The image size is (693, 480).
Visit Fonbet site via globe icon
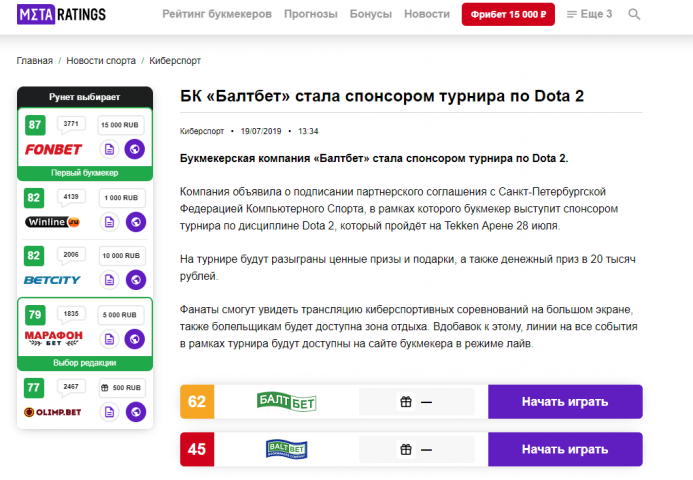pos(135,149)
